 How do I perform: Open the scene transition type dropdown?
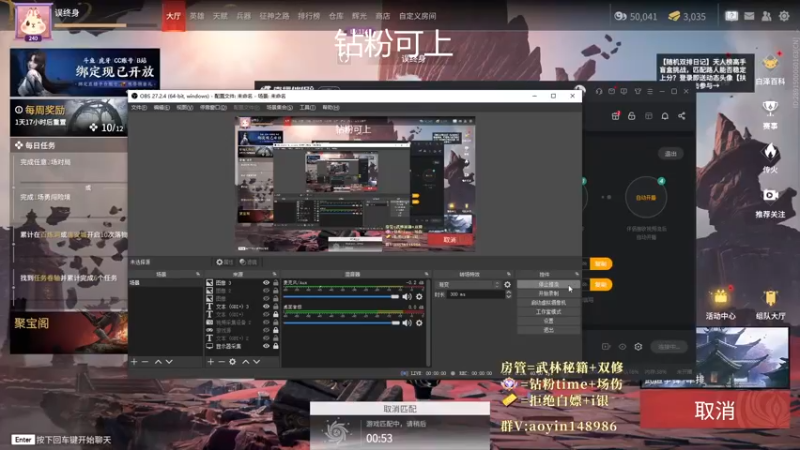[468, 285]
